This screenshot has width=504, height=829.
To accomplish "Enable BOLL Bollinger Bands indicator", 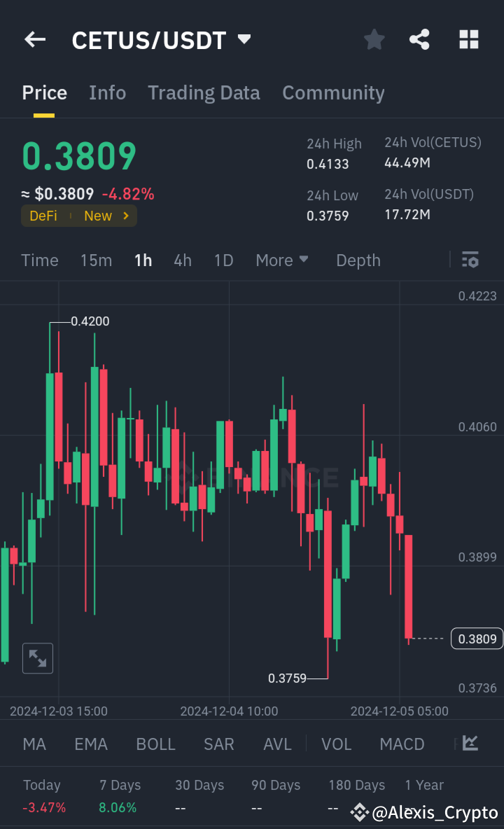I will (155, 744).
